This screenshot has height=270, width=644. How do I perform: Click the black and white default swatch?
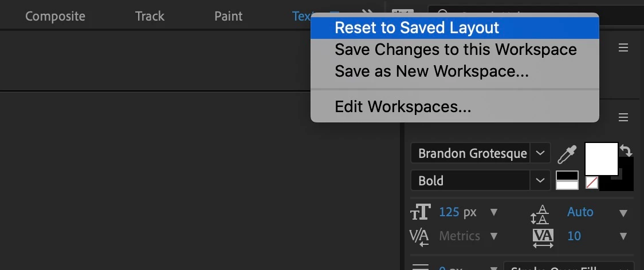point(567,180)
